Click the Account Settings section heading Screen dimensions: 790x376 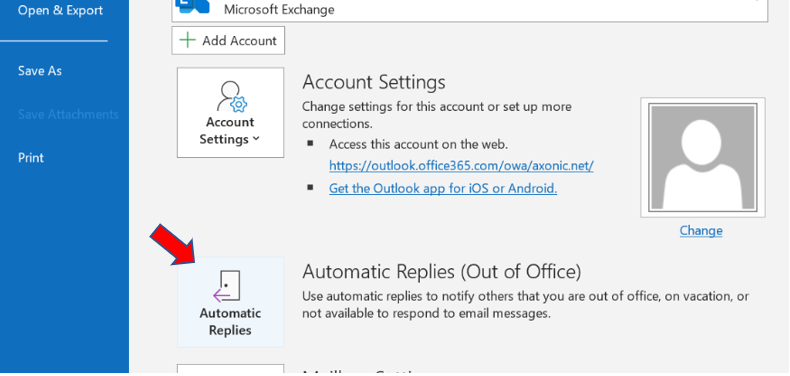[374, 82]
